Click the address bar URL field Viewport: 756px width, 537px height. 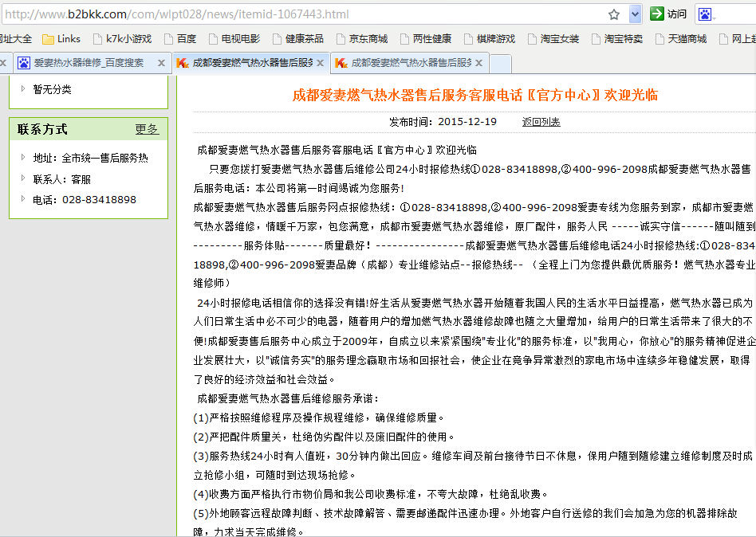(304, 14)
